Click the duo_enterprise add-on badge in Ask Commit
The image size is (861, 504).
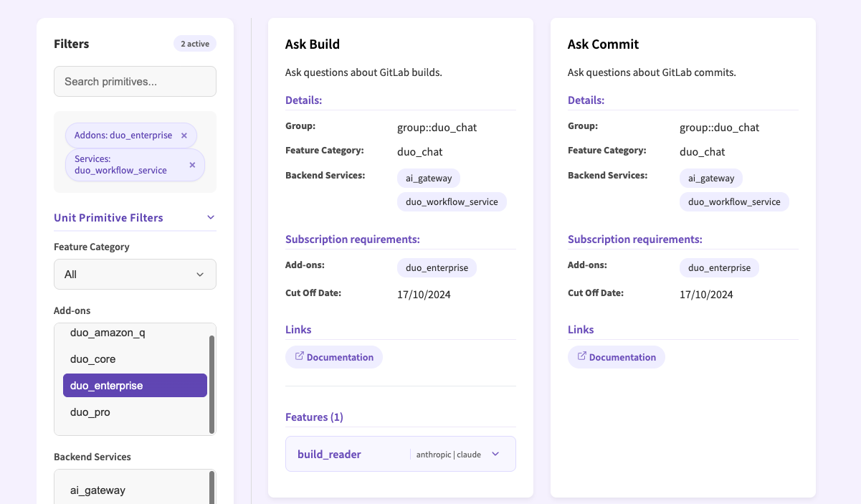point(719,267)
